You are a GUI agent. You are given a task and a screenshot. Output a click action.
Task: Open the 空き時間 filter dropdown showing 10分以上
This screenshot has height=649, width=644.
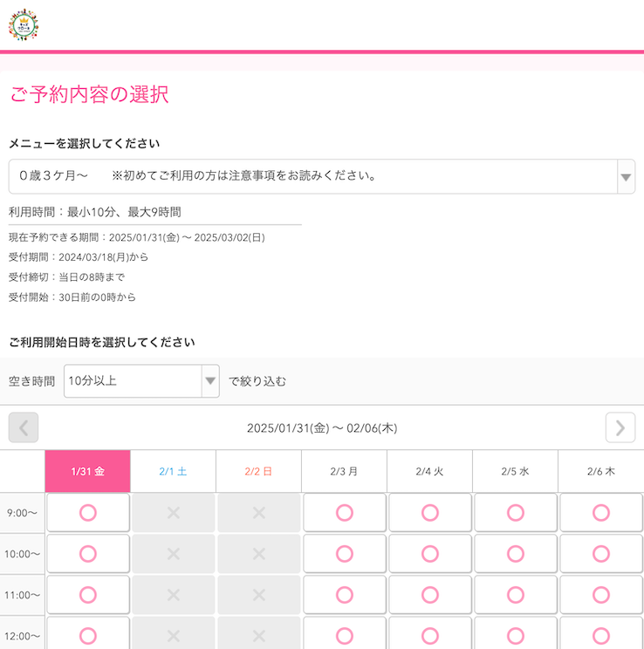click(141, 381)
